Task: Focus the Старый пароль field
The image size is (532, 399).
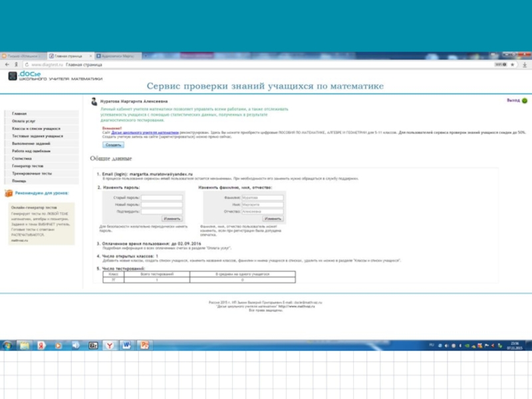Action: point(162,198)
